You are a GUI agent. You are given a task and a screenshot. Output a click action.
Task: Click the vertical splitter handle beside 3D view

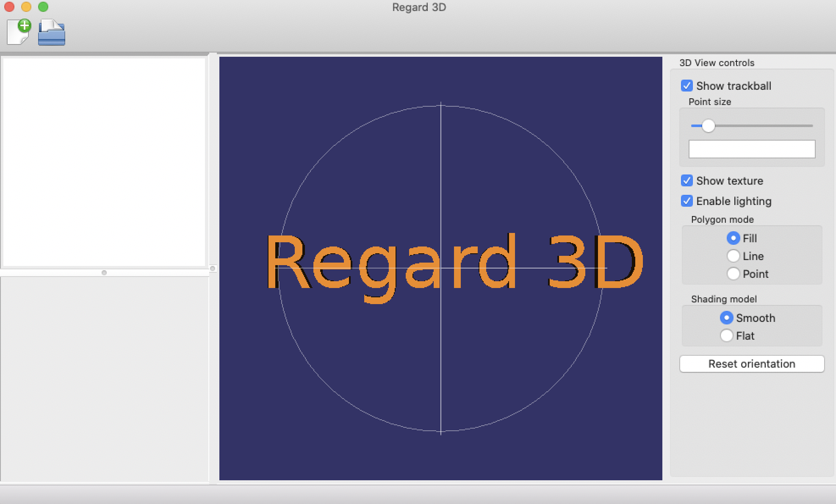(x=213, y=269)
